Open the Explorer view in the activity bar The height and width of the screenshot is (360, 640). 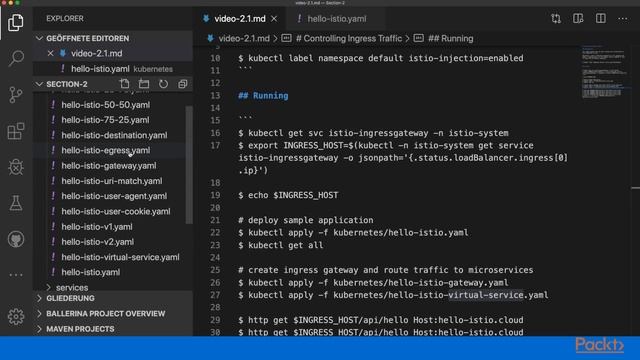click(x=16, y=22)
